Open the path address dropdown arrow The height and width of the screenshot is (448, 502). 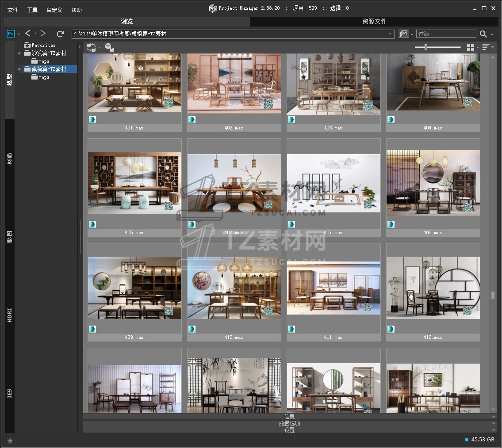click(x=390, y=34)
